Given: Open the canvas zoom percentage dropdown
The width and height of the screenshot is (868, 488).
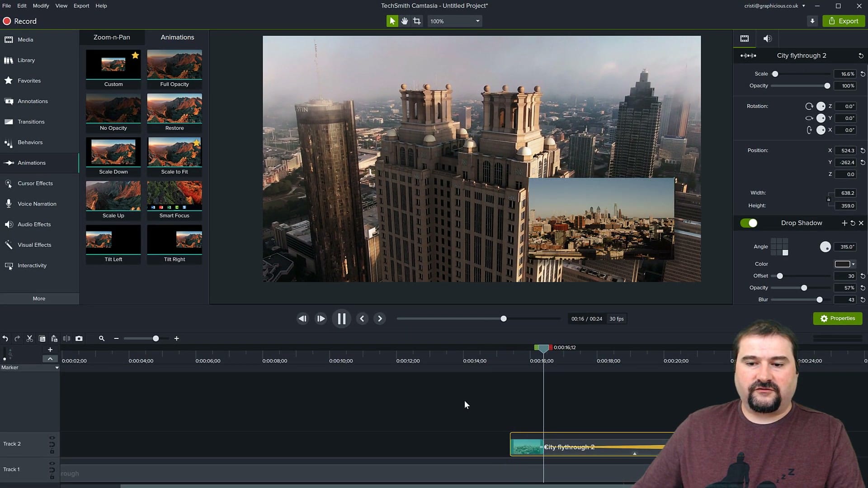Looking at the screenshot, I should [x=454, y=21].
